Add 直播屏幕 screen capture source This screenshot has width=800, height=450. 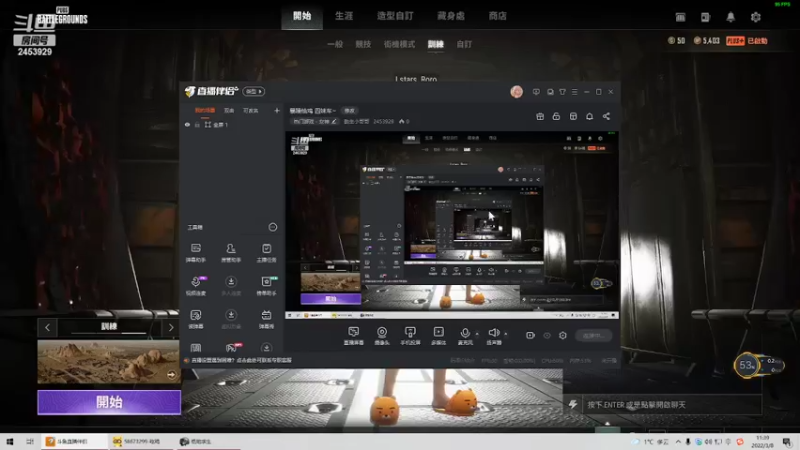coord(353,336)
